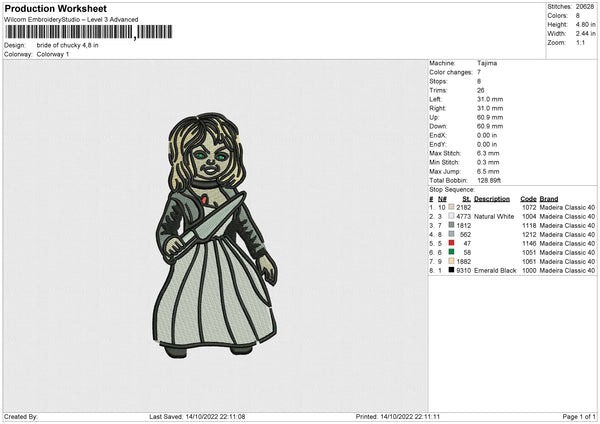This screenshot has width=600, height=424.
Task: Click stitch count 4773 in stop row 2
Action: (464, 217)
